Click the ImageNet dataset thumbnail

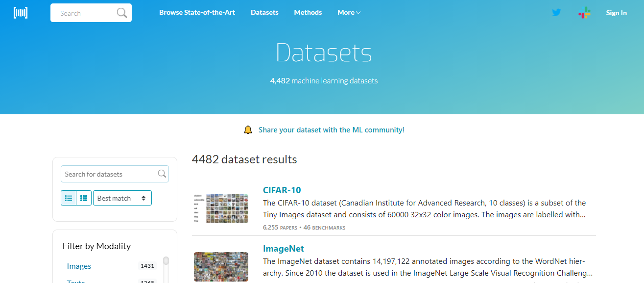(221, 266)
